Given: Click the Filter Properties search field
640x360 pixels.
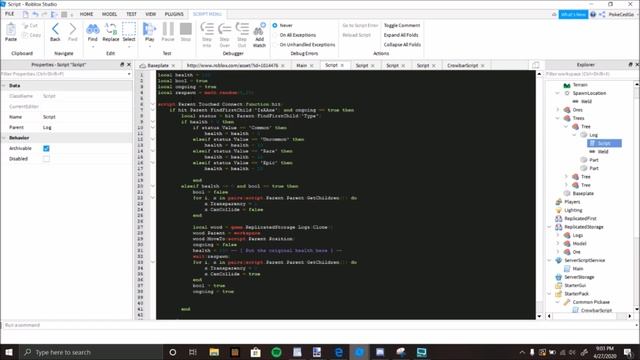Looking at the screenshot, I should tap(65, 74).
